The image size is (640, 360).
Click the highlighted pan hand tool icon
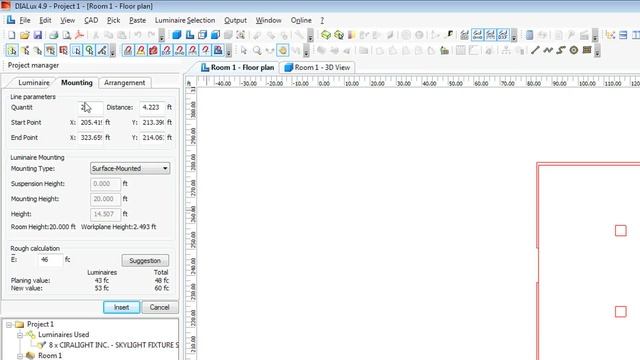[x=282, y=51]
